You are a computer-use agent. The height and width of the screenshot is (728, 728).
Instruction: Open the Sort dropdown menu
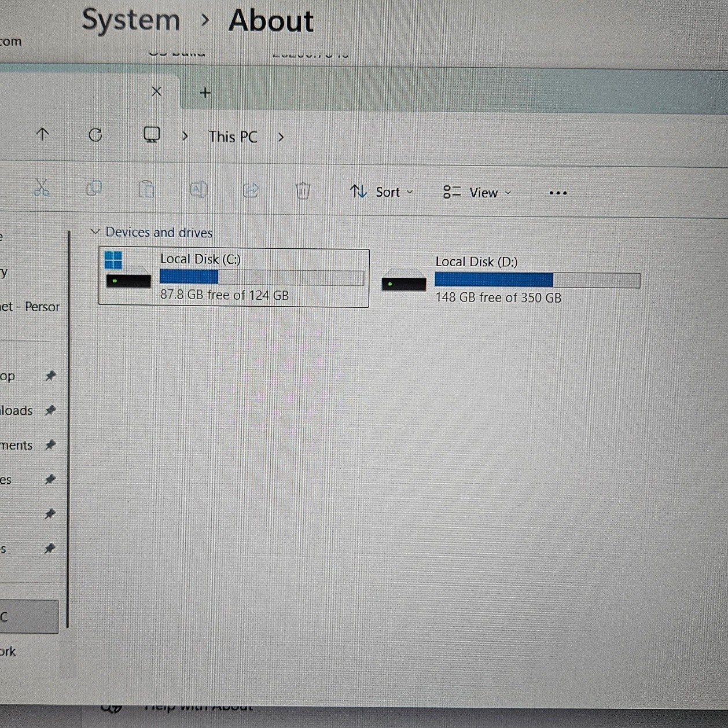click(381, 192)
